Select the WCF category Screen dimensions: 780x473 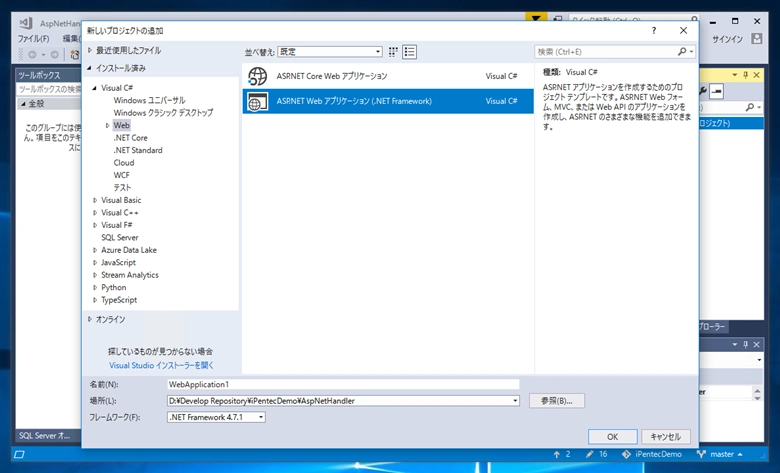[121, 175]
